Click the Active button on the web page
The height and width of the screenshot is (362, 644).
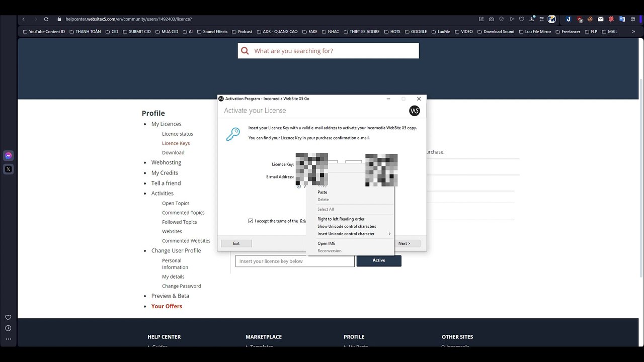[x=379, y=260]
